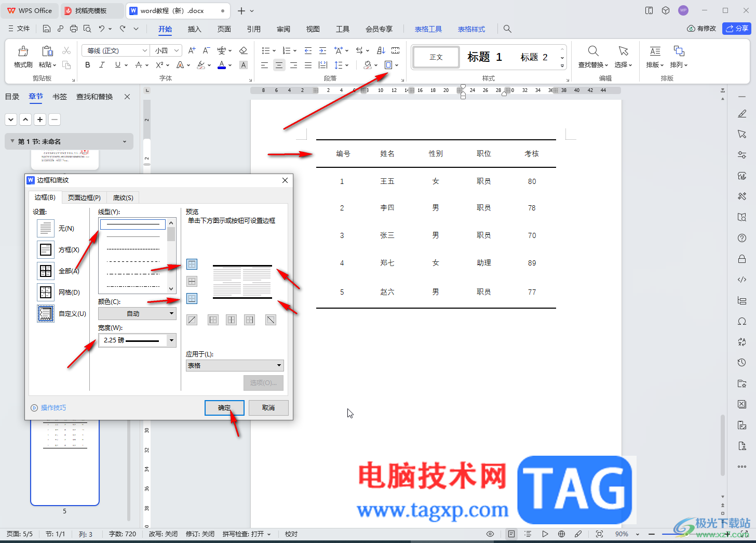Click the clear formatting eraser icon
756x543 pixels.
point(243,50)
